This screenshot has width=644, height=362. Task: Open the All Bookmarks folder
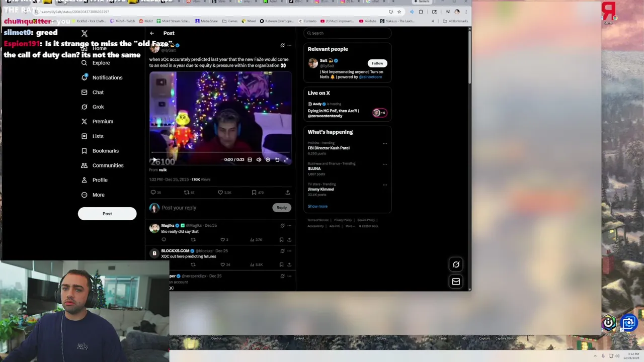point(456,21)
